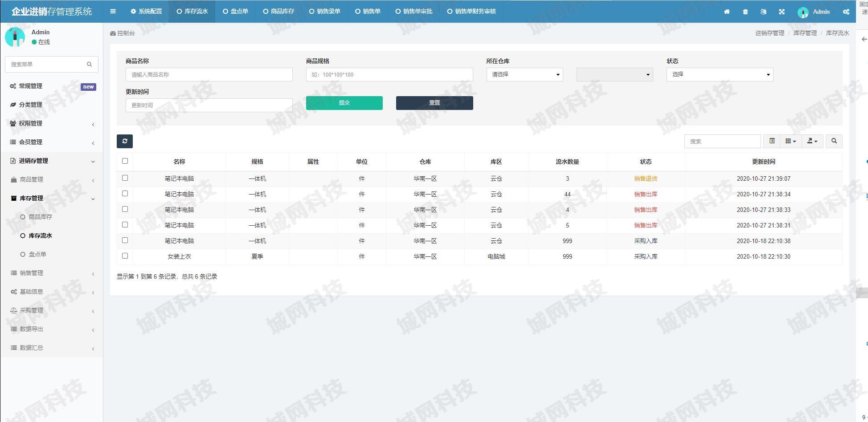Check the 女装上衣 row checkbox
Screen dimensions: 868x422
point(125,256)
